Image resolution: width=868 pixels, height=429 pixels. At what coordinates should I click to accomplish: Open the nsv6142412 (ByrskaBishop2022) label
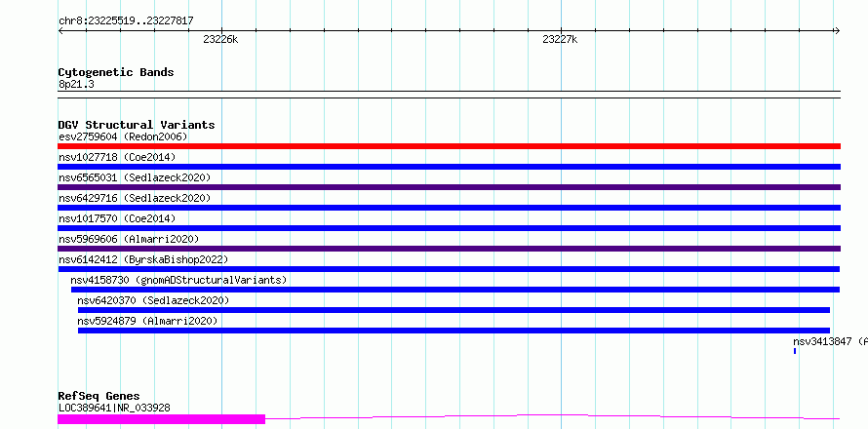pyautogui.click(x=143, y=259)
